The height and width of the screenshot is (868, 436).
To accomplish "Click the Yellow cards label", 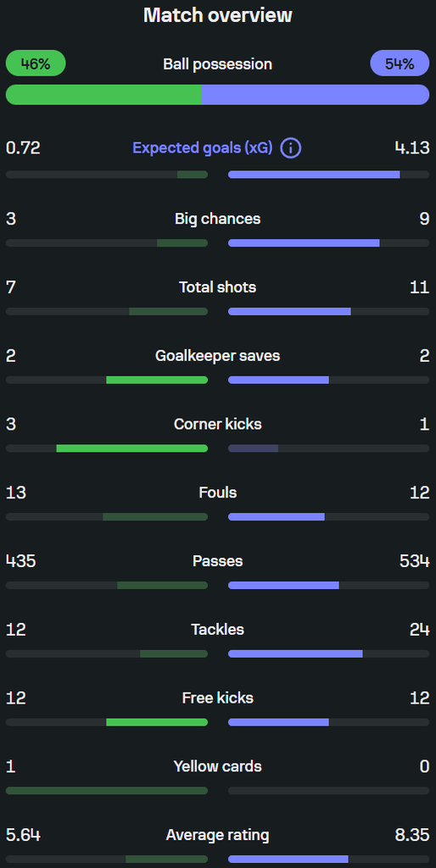I will (218, 766).
